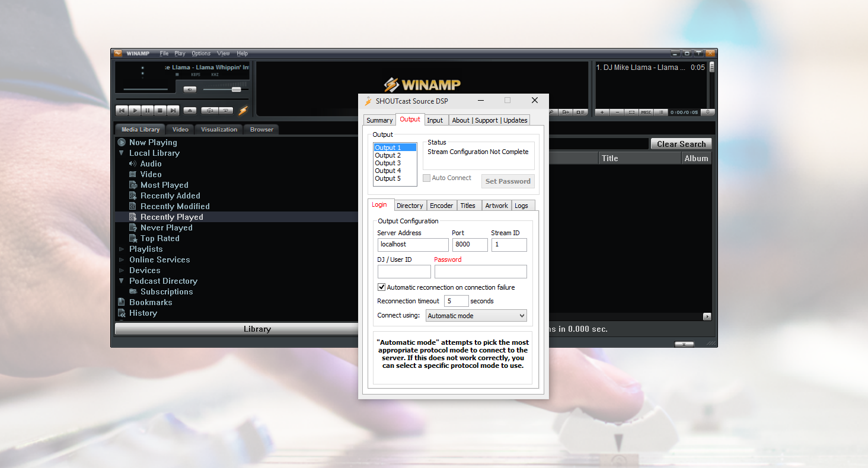Toggle repeat mode in Winamp
The width and height of the screenshot is (868, 468).
coord(226,110)
